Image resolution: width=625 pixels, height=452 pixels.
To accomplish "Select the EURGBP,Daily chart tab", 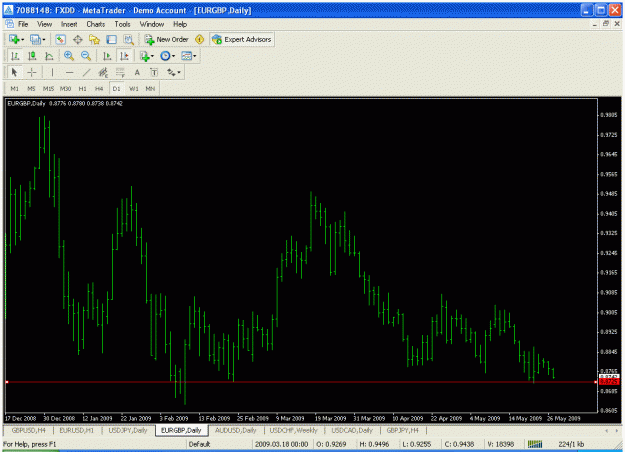I will (181, 430).
